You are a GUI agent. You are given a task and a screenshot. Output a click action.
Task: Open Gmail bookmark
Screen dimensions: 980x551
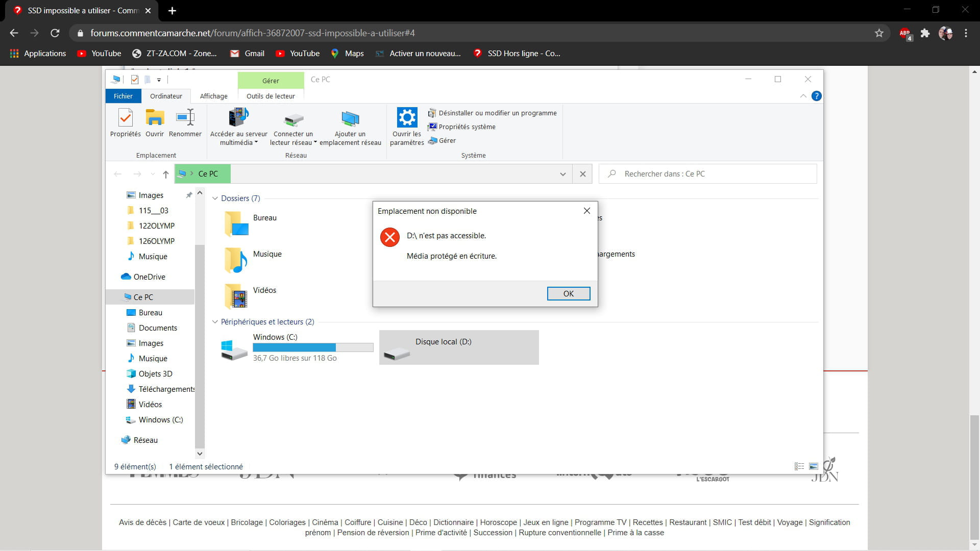[x=248, y=54]
